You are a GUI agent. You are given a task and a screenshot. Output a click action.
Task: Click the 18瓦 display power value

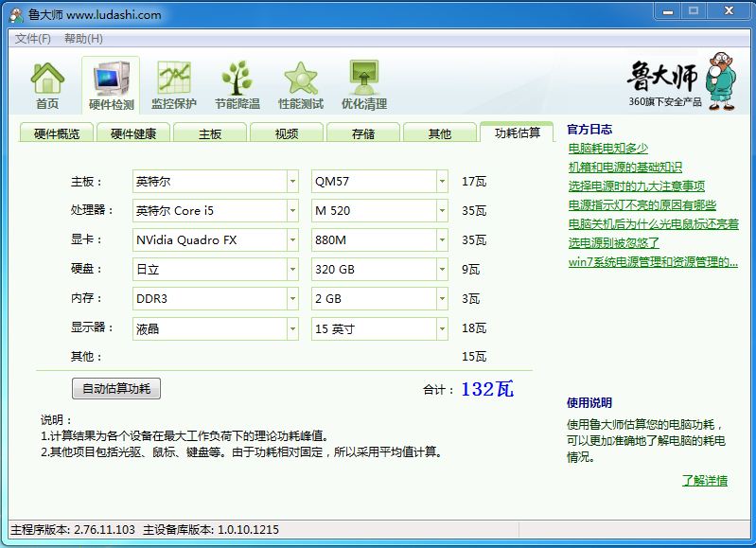coord(474,328)
